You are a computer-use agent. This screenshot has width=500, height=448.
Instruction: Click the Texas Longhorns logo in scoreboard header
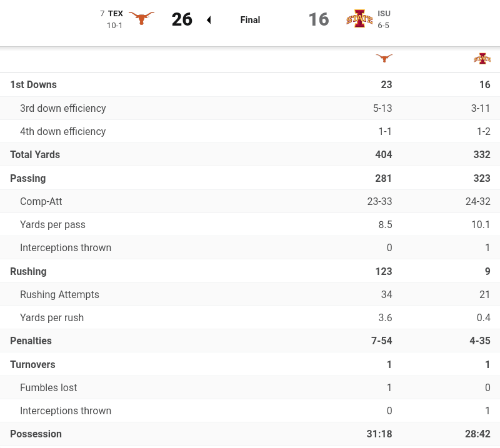141,19
